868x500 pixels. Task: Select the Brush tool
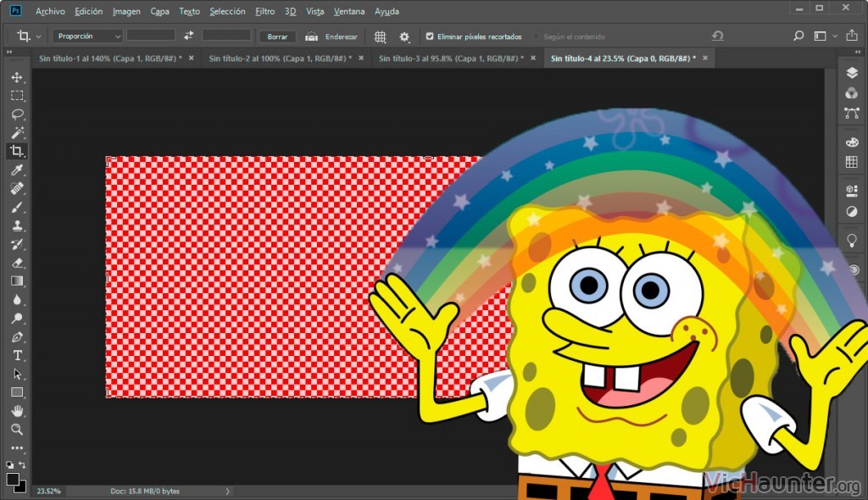(17, 207)
